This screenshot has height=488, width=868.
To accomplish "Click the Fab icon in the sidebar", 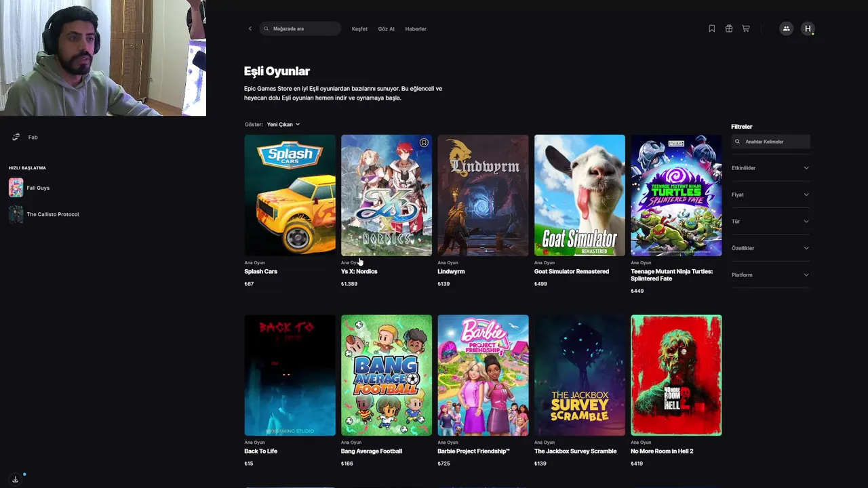I will (16, 137).
